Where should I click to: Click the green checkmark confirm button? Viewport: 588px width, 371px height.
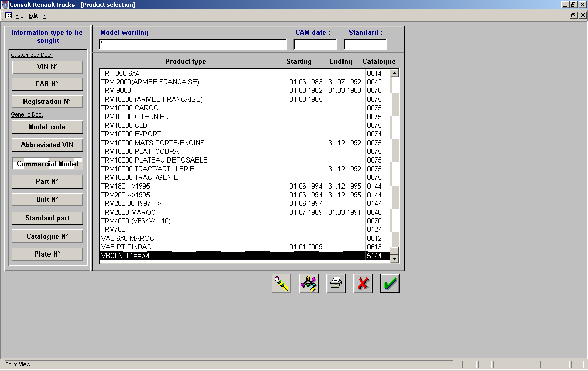[389, 284]
